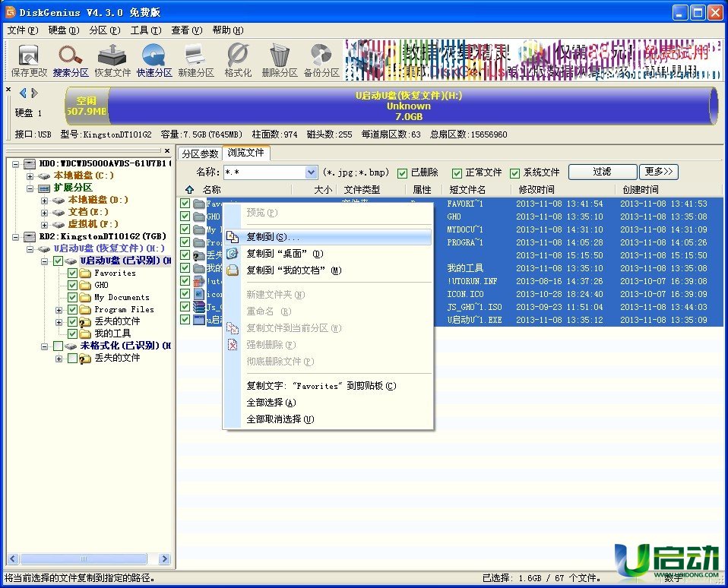The height and width of the screenshot is (588, 728).
Task: Select the purple 7.0GB partition bar
Action: (410, 106)
